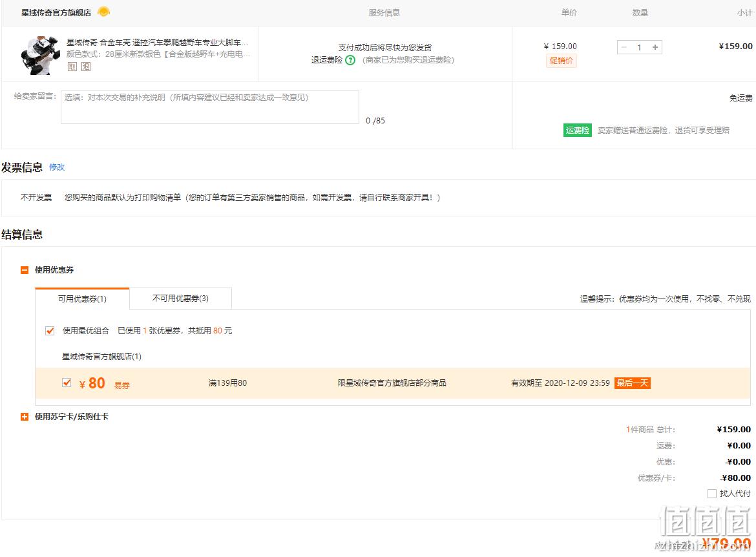The height and width of the screenshot is (557, 756).
Task: Check the 找人代付 checkbox
Action: [x=711, y=493]
